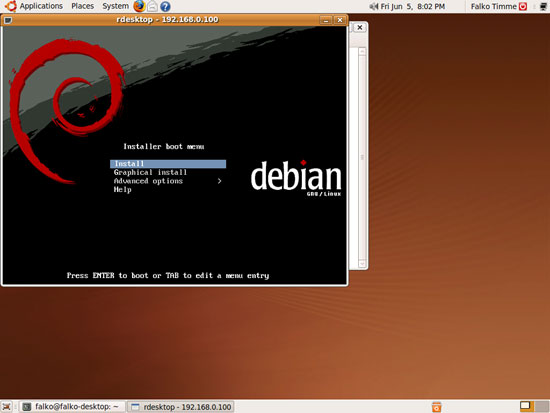This screenshot has height=413, width=550.
Task: Open the Applications menu
Action: tap(41, 6)
